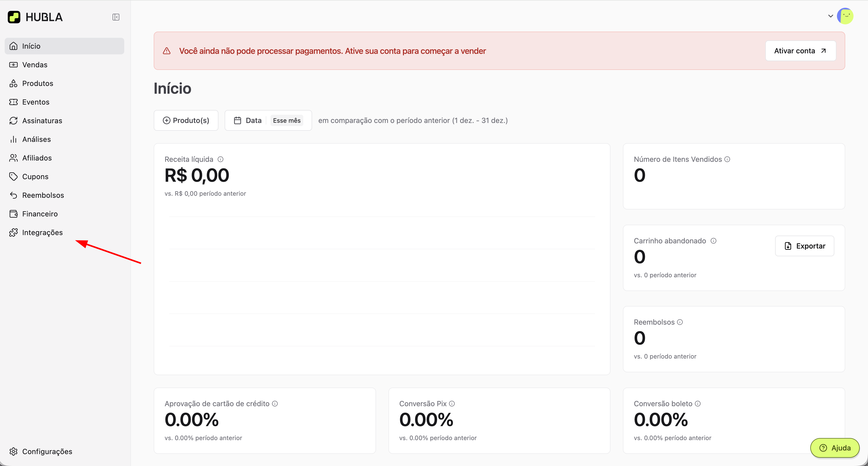Click the user avatar in top right

click(845, 16)
